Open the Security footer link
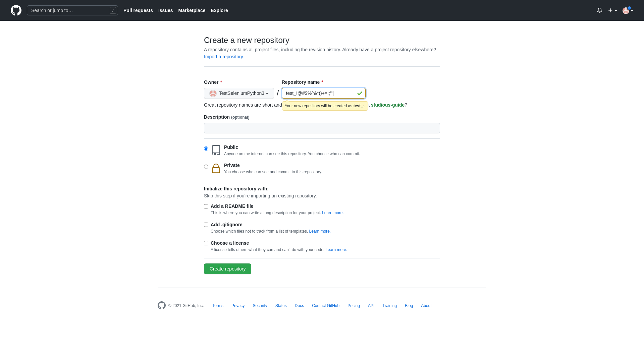Viewport: 644px width, 362px height. (260, 306)
